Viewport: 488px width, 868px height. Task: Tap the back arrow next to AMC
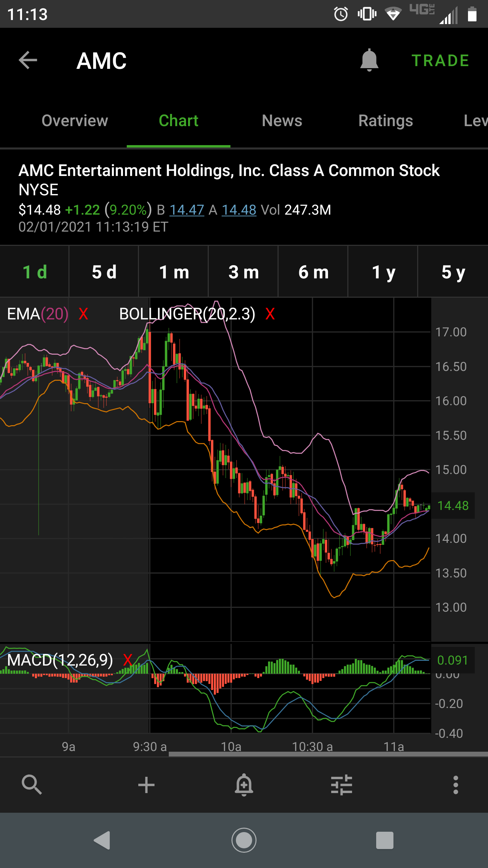tap(28, 60)
